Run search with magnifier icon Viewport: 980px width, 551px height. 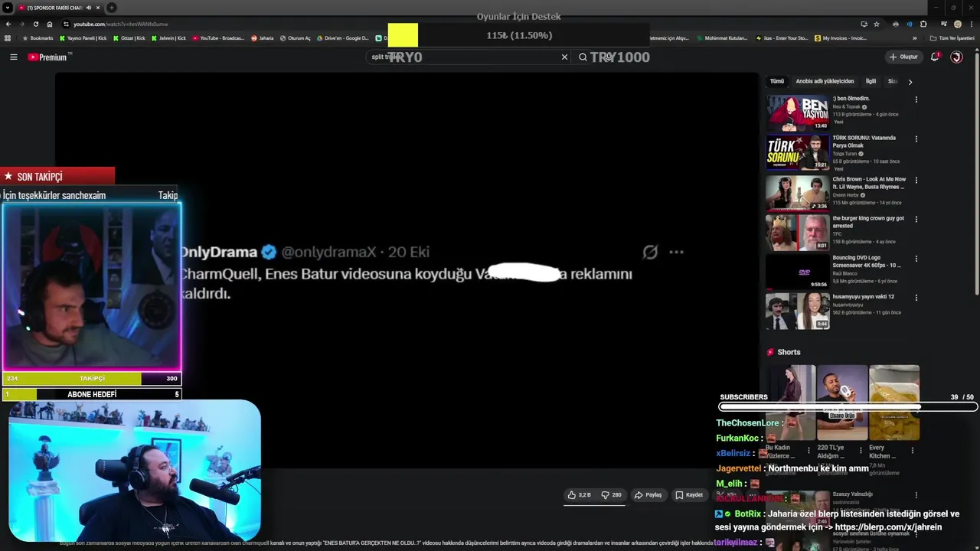point(583,57)
